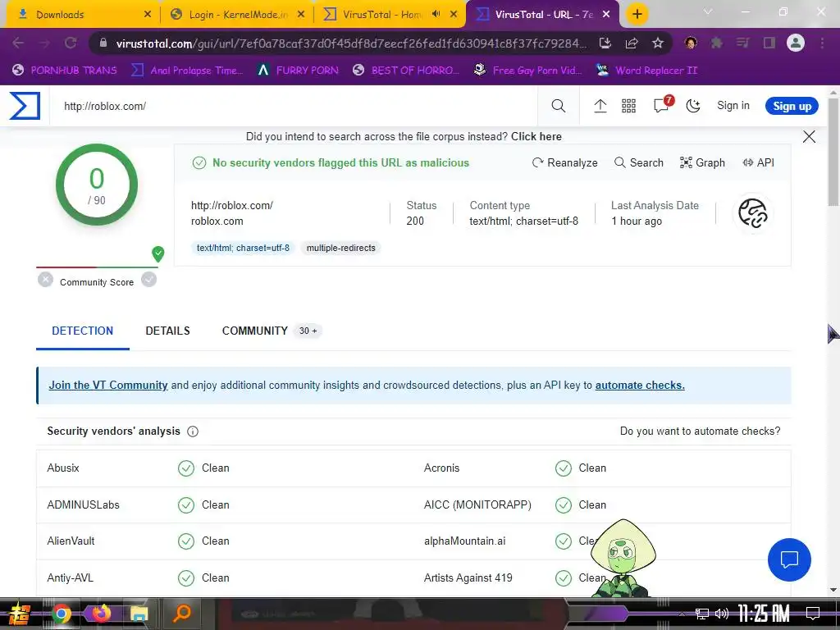Screen dimensions: 840x630
Task: Open the Graph view
Action: 702,163
